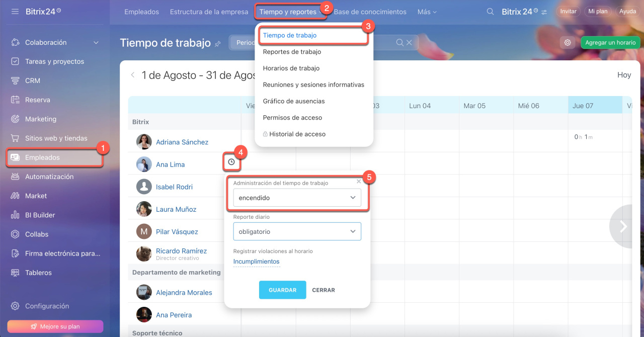Viewport: 644px width, 337px height.
Task: Open Laura Muñoz's profile link
Action: pos(176,209)
